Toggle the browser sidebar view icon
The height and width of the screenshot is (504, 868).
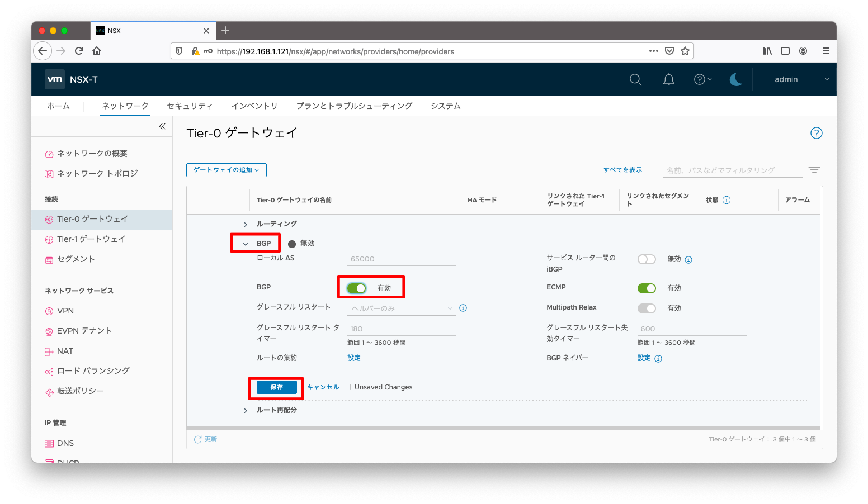point(785,51)
